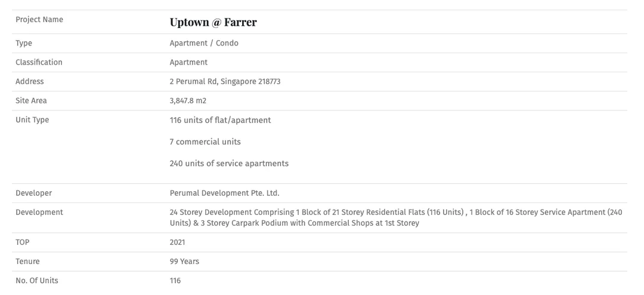
Task: Click the 99 Years tenure value
Action: pyautogui.click(x=184, y=262)
